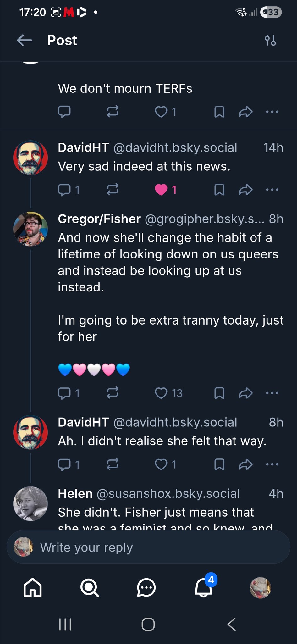The image size is (297, 644).
Task: Tap the "Write your reply" field
Action: pos(157,547)
